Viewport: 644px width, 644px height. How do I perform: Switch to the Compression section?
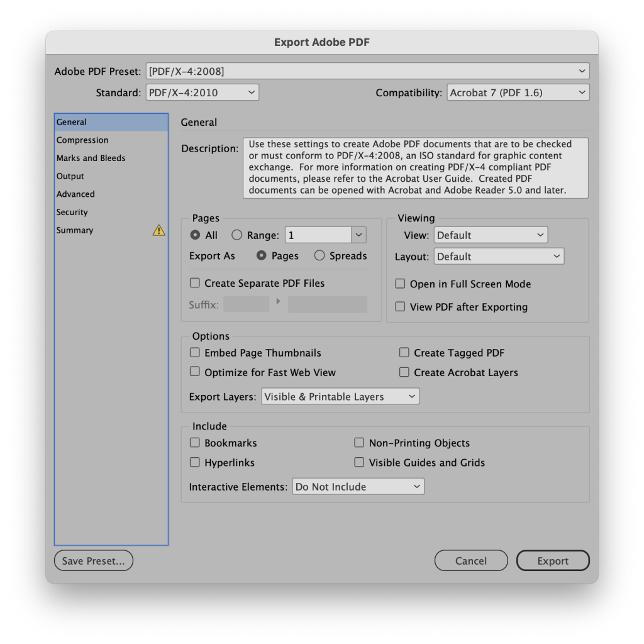(82, 140)
